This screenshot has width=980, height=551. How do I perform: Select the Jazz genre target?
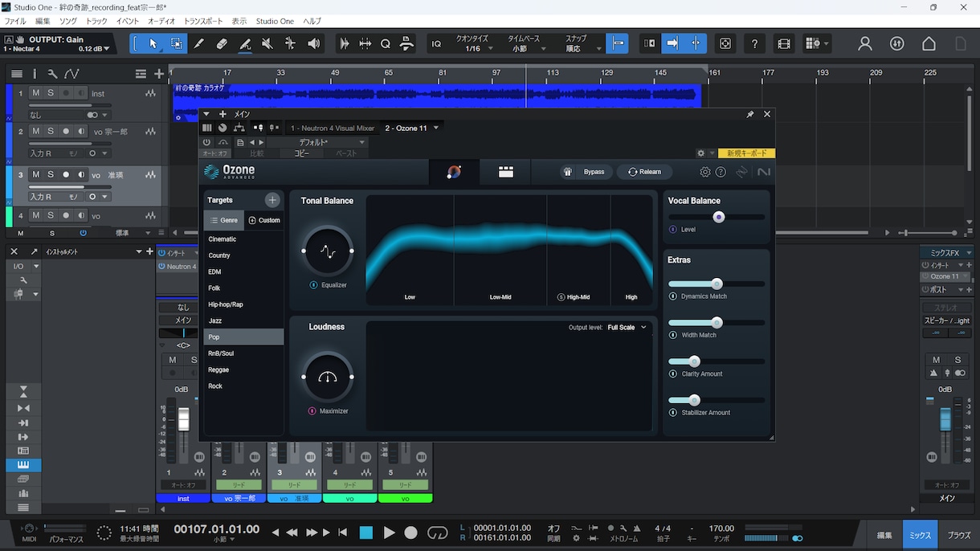243,320
